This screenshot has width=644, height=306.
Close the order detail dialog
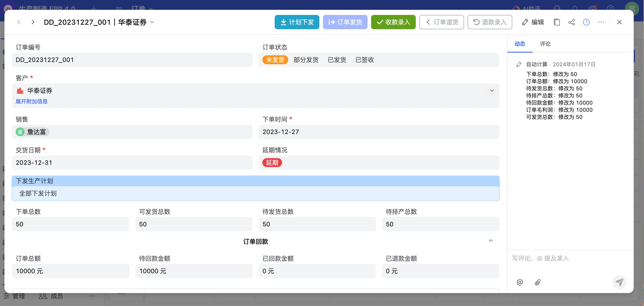(619, 22)
